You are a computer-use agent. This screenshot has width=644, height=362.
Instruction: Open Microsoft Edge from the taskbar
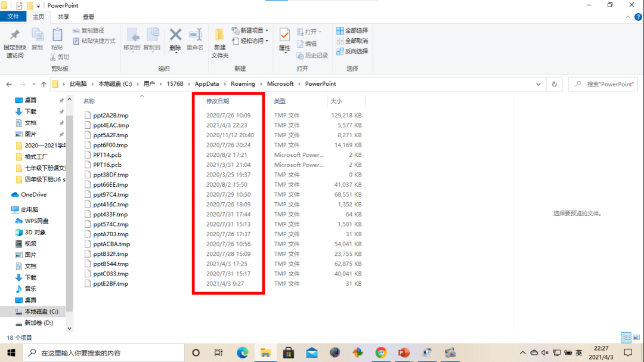(242, 352)
